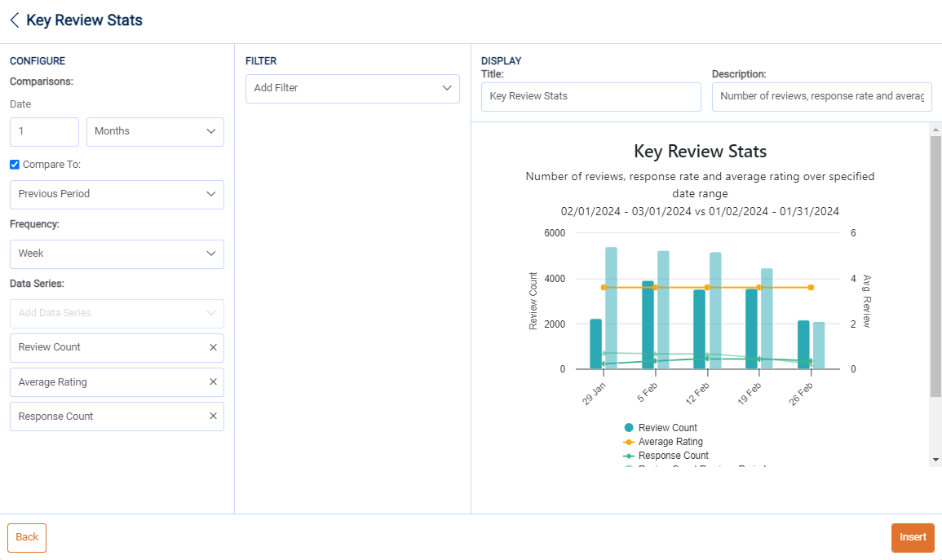Toggle Response Count legend entry
The image size is (942, 560).
pos(673,456)
